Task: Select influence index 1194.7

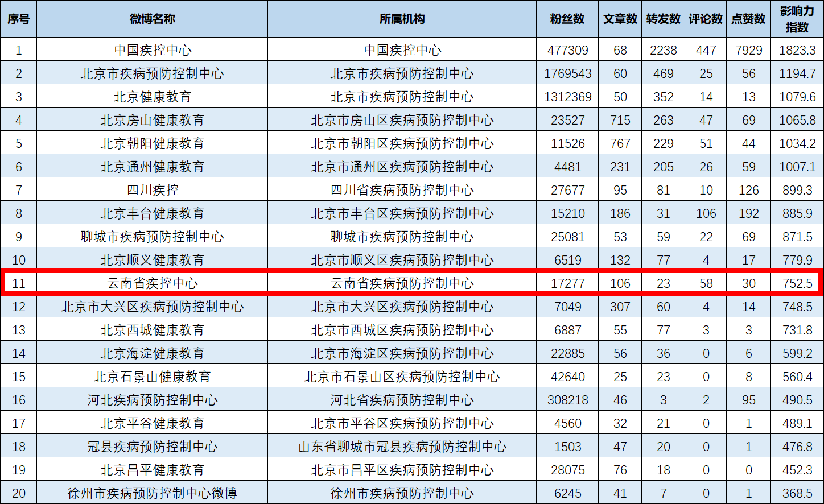Action: click(797, 73)
